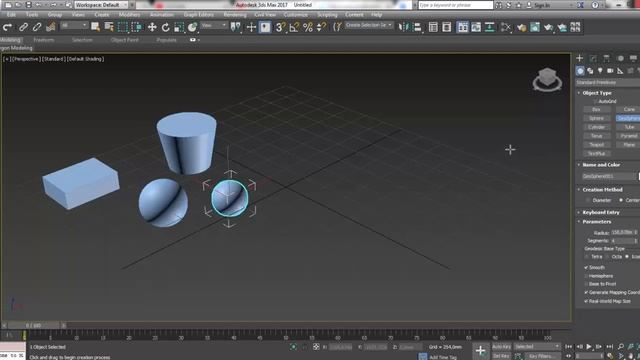Expand the Keyboard Entry rollout
The image size is (640, 360).
tap(600, 213)
